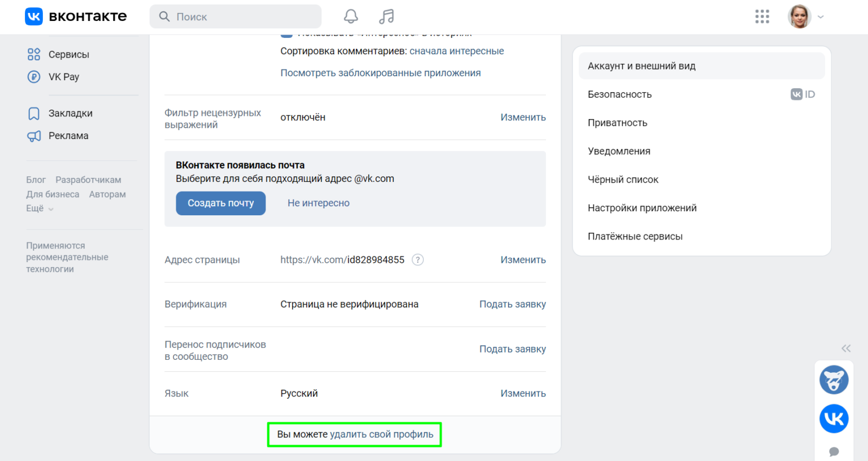Select Аккаунт и внешний вид tab

pyautogui.click(x=702, y=66)
